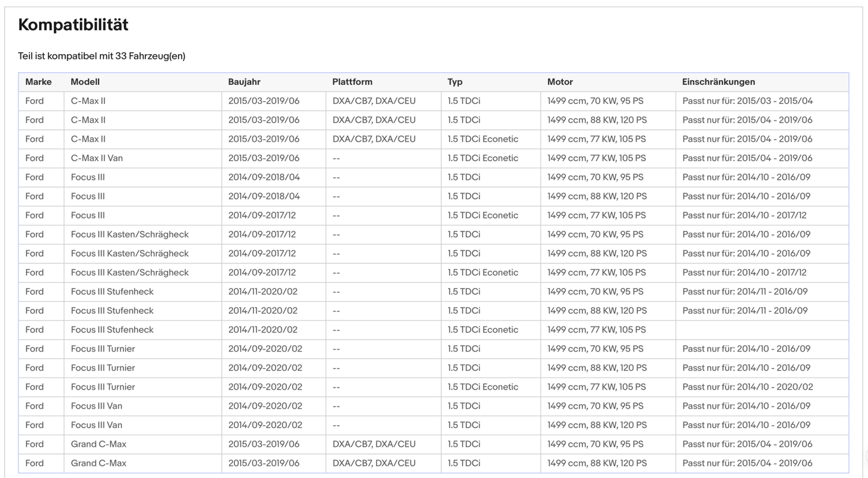Click the last row's Grand C-Max model cell

point(142,463)
